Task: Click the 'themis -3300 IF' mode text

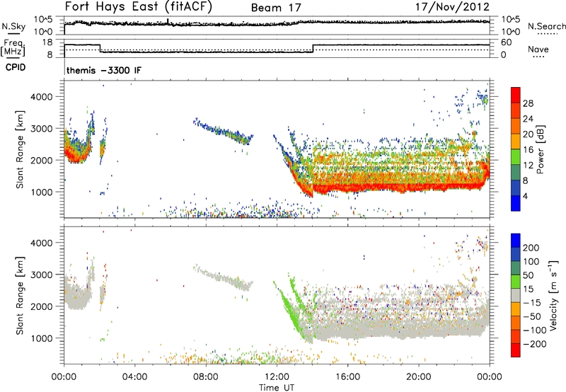Action: [x=104, y=70]
